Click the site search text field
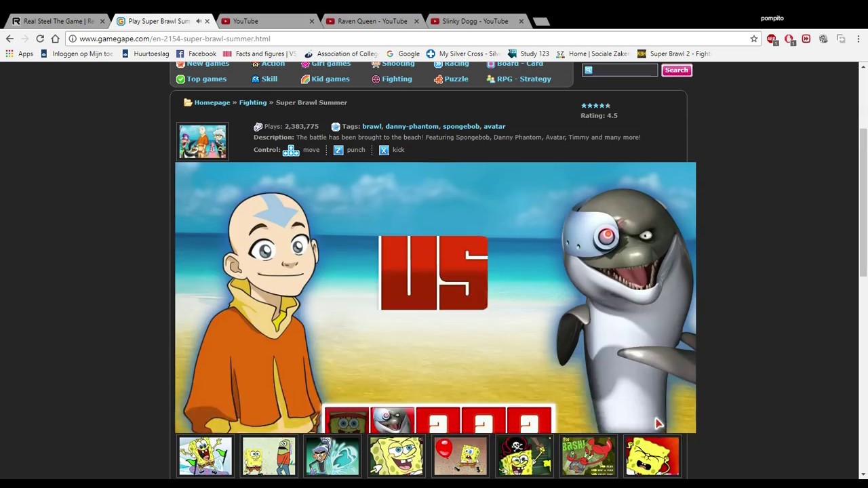Image resolution: width=868 pixels, height=488 pixels. pos(620,70)
